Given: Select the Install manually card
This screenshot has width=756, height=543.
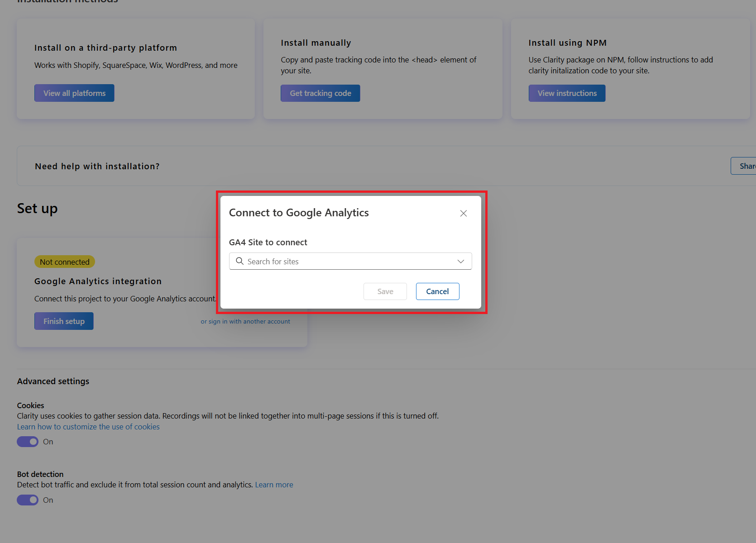Looking at the screenshot, I should 383,68.
